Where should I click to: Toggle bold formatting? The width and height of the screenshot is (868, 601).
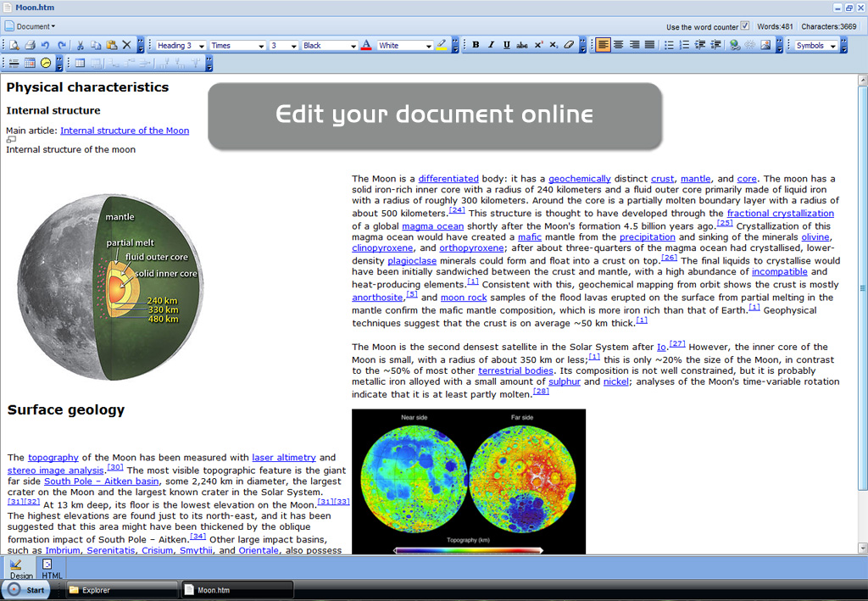click(x=476, y=45)
